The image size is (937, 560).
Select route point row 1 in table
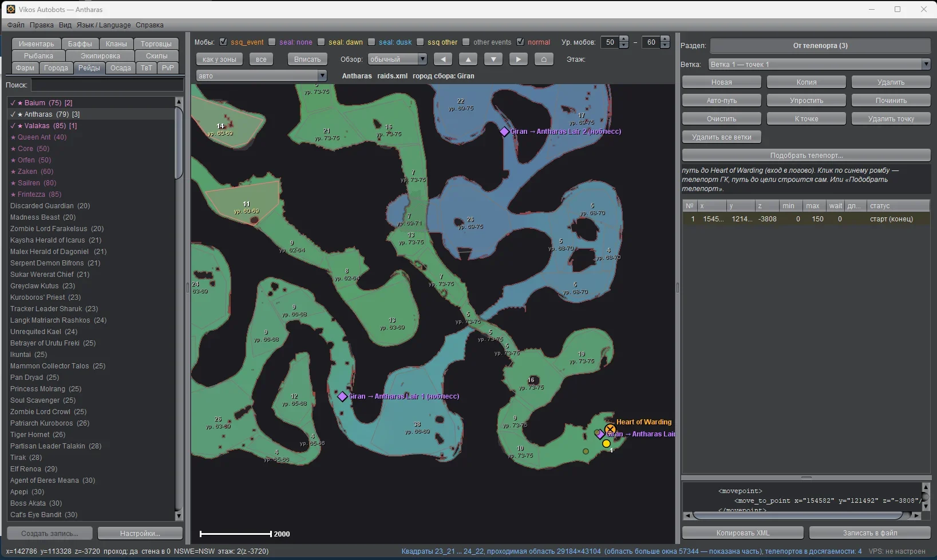tap(806, 219)
